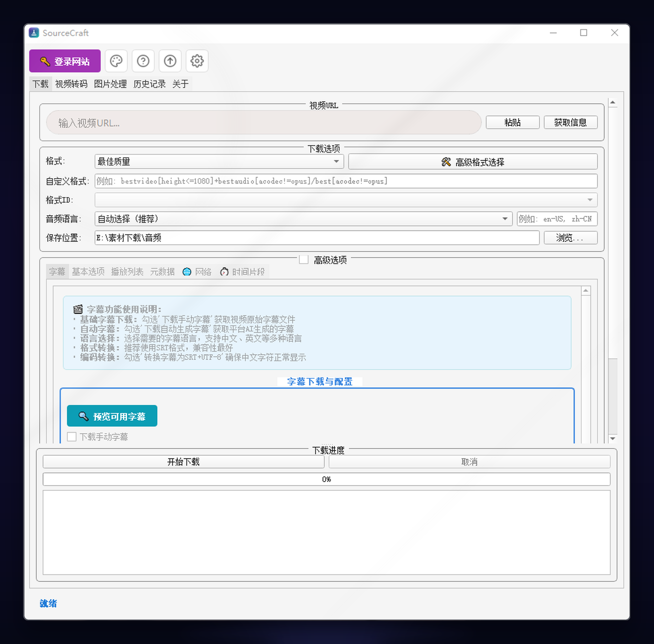The height and width of the screenshot is (644, 654).
Task: Select the 时间片段 sub-tab
Action: click(x=242, y=272)
